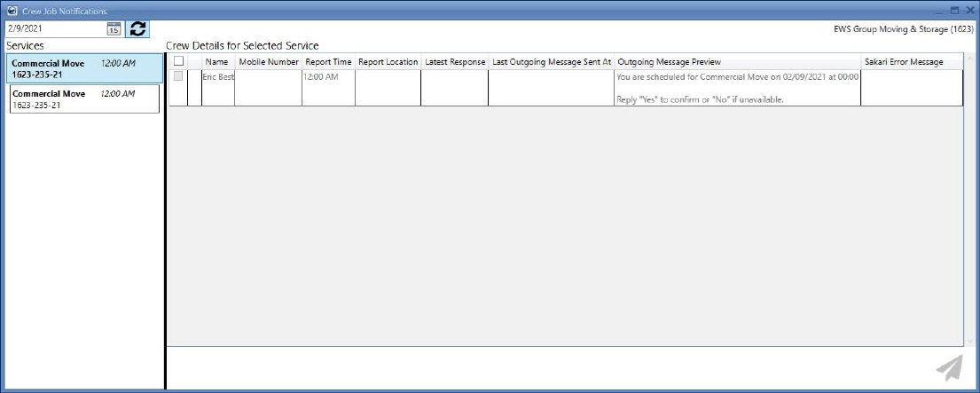This screenshot has width=980, height=393.
Task: Click the Sakari Error Message column header
Action: [904, 62]
